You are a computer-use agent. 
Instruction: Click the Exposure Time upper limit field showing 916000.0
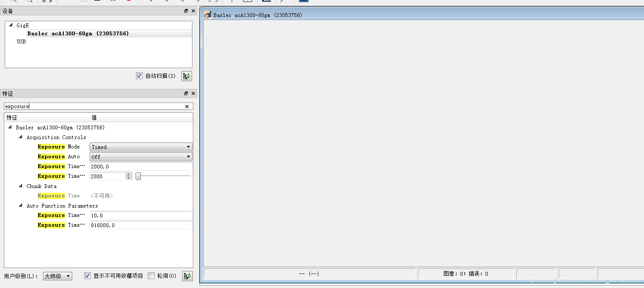[x=141, y=225]
